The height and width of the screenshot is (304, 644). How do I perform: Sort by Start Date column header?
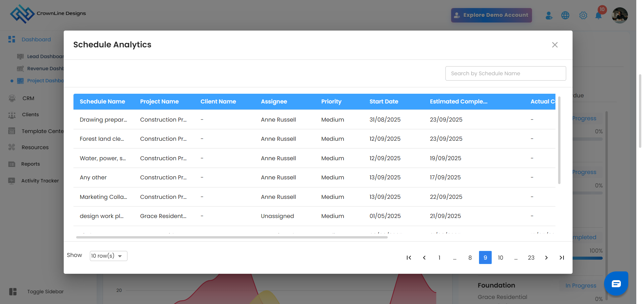[x=384, y=101]
